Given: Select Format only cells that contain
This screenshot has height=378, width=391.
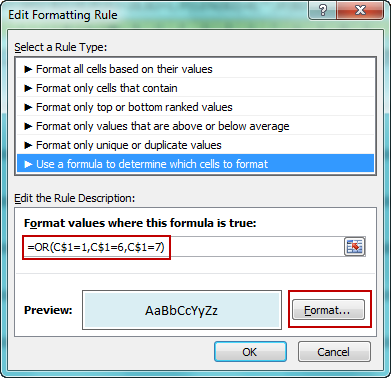Looking at the screenshot, I should [195, 88].
